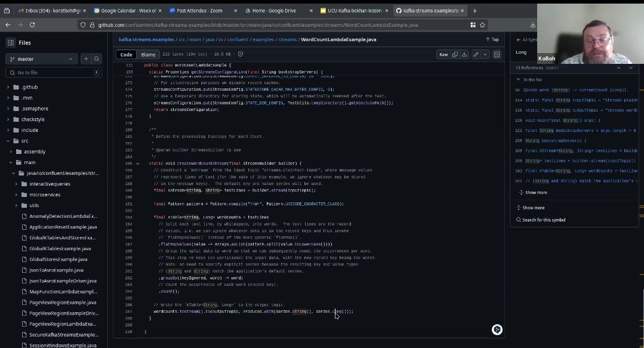Collapse the src folder chevron

click(x=8, y=141)
